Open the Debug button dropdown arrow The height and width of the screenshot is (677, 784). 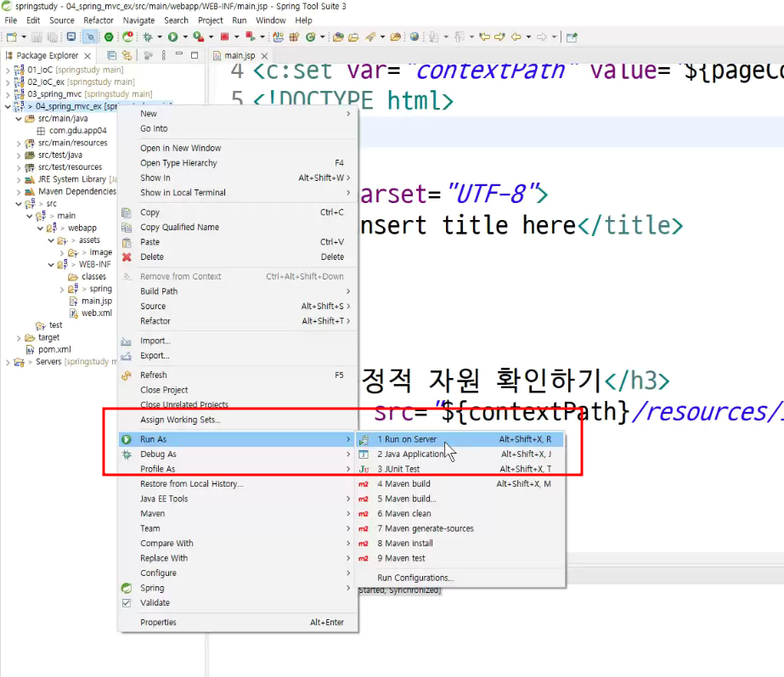(x=160, y=37)
